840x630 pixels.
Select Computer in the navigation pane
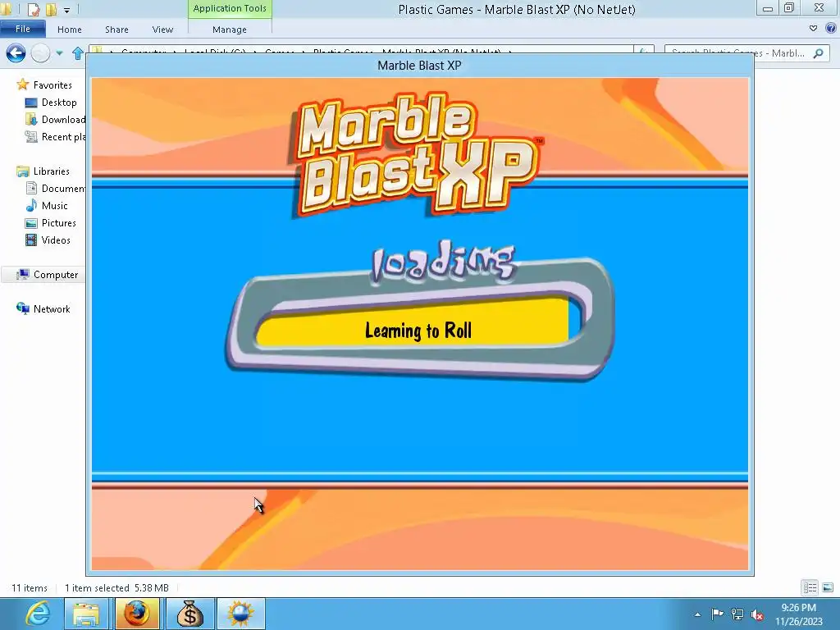56,274
